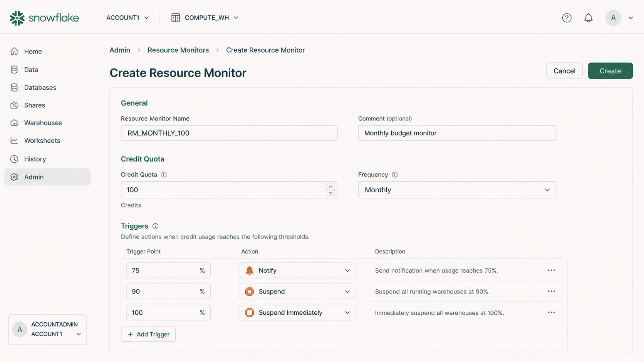This screenshot has width=644, height=362.
Task: Open the Frequency Monthly dropdown
Action: (x=457, y=190)
